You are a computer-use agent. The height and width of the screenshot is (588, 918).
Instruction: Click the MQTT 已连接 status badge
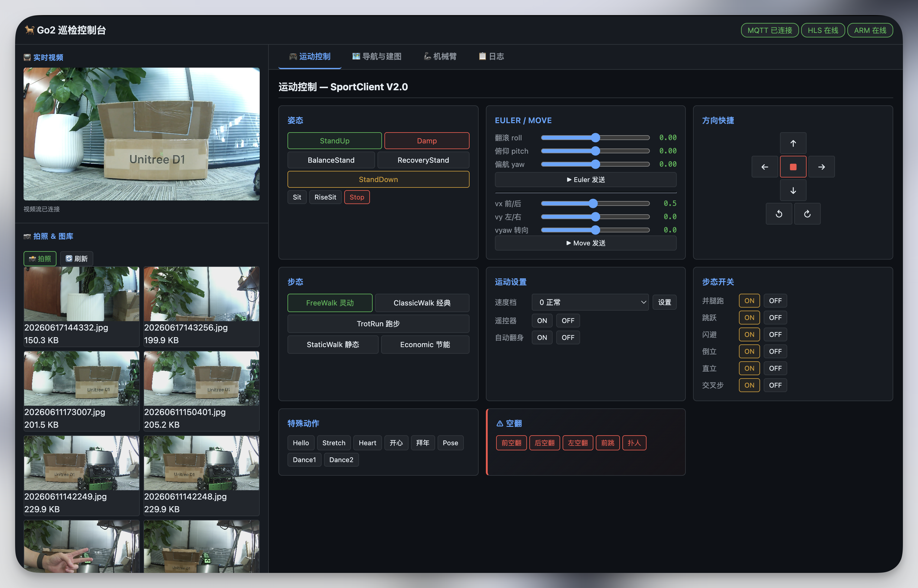point(769,30)
